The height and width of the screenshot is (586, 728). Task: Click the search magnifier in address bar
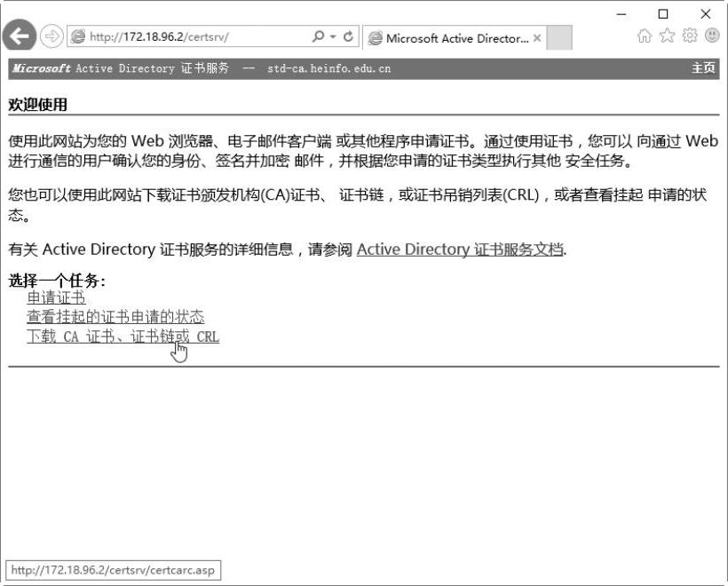tap(318, 36)
